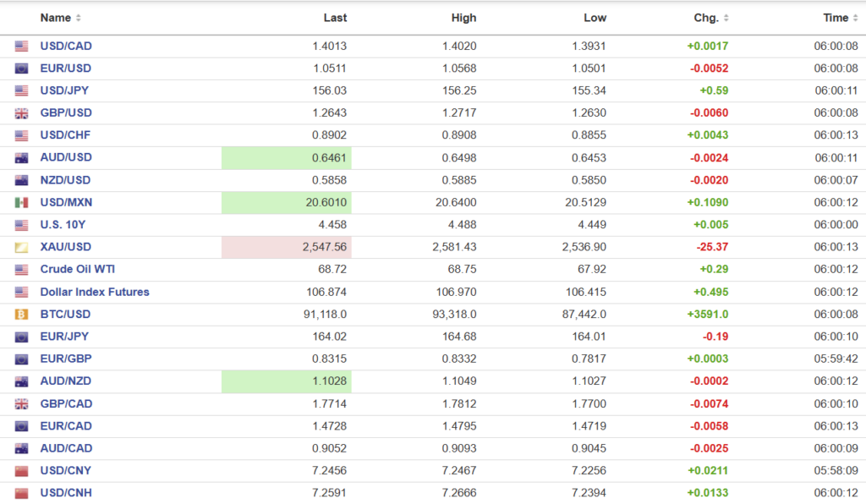Open the EUR/GBP pair link
The width and height of the screenshot is (866, 504).
coord(66,359)
